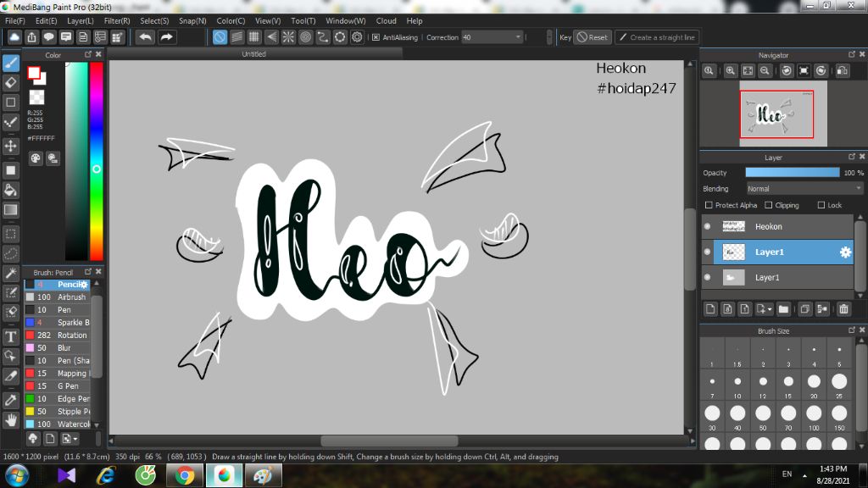868x488 pixels.
Task: Click the Undo arrow
Action: (x=145, y=37)
